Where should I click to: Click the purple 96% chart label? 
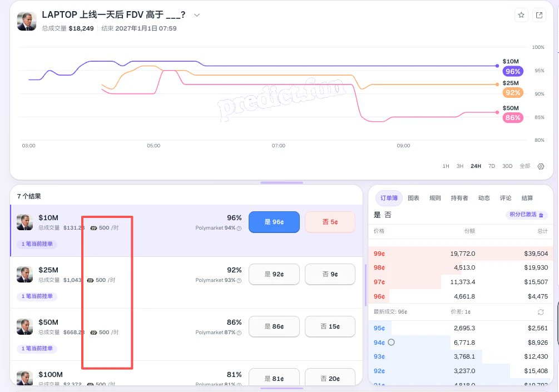pyautogui.click(x=513, y=71)
